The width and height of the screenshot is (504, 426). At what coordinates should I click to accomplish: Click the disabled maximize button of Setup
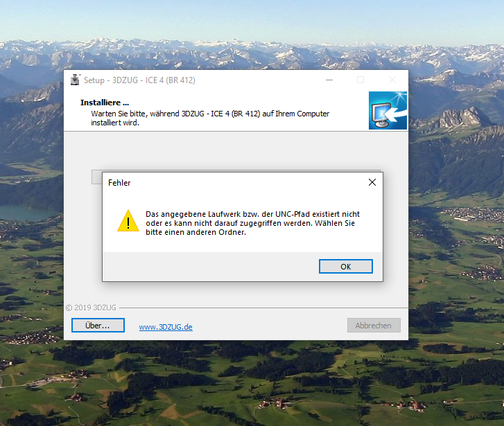360,80
